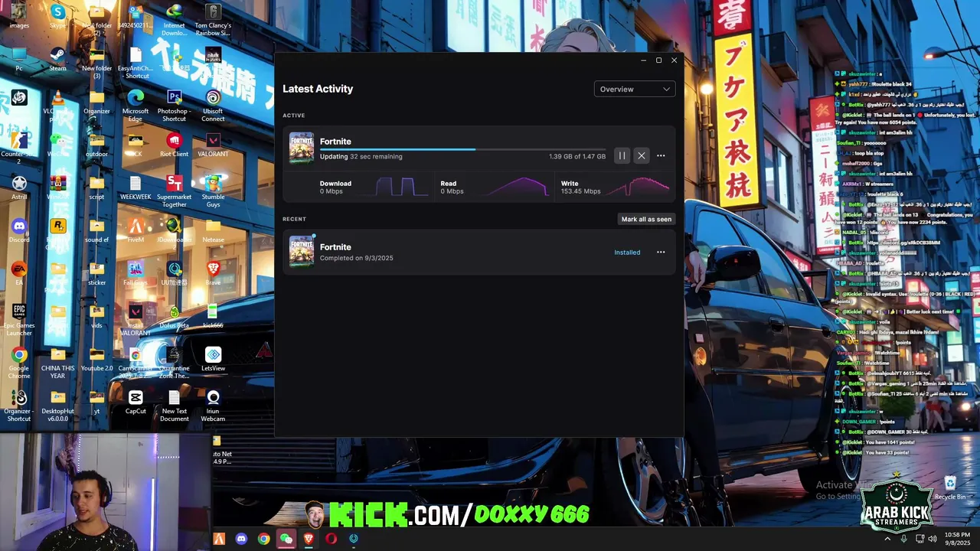Open the volume control in tray

pyautogui.click(x=932, y=539)
